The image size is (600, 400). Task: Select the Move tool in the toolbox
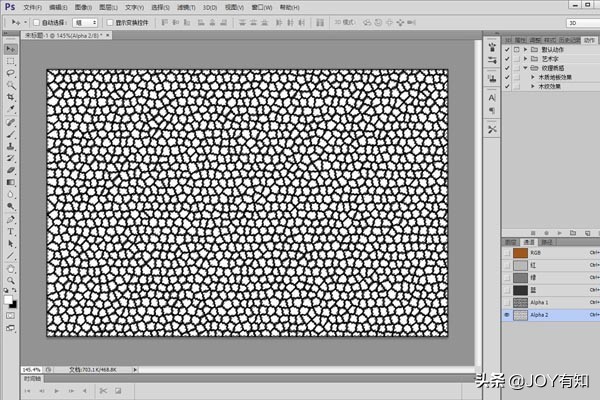pos(11,48)
